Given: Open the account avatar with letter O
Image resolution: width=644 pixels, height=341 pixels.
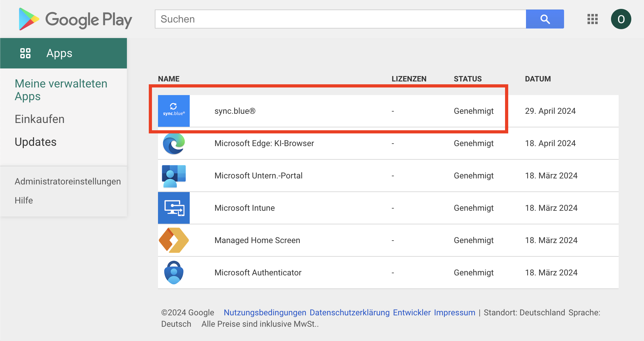Looking at the screenshot, I should pyautogui.click(x=621, y=19).
